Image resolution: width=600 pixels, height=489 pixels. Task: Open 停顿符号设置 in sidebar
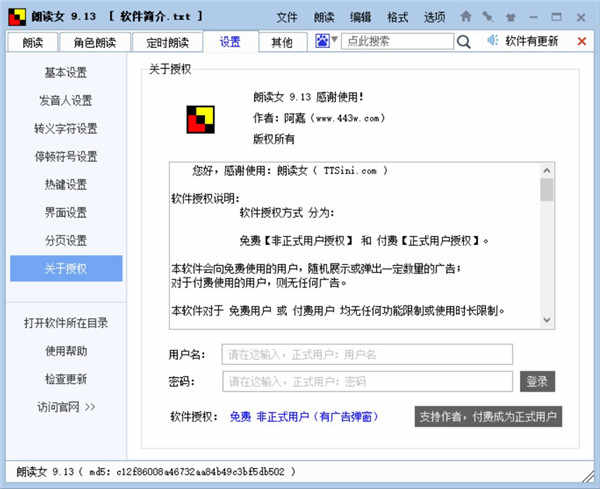(x=66, y=156)
